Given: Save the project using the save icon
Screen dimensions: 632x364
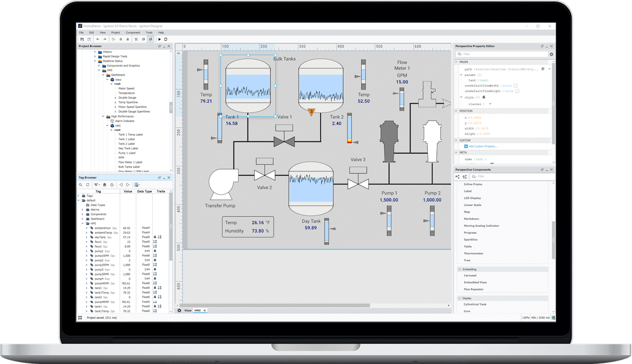Looking at the screenshot, I should point(83,38).
